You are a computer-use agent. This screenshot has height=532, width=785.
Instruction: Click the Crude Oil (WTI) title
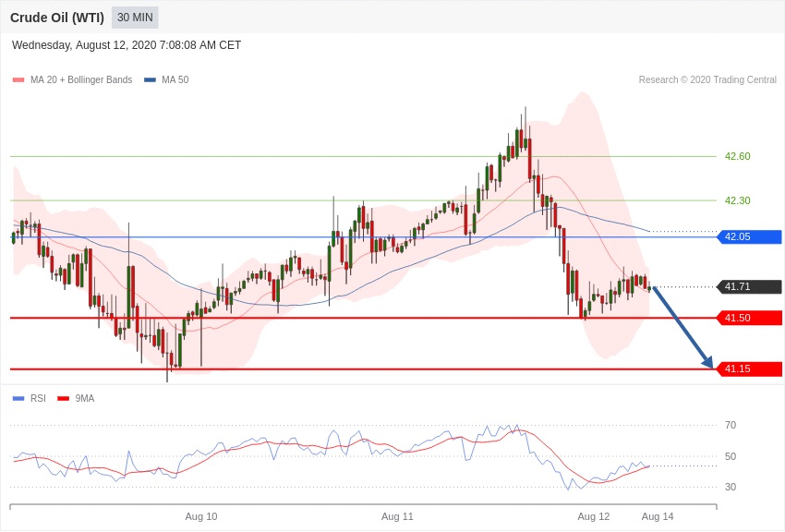(x=57, y=18)
